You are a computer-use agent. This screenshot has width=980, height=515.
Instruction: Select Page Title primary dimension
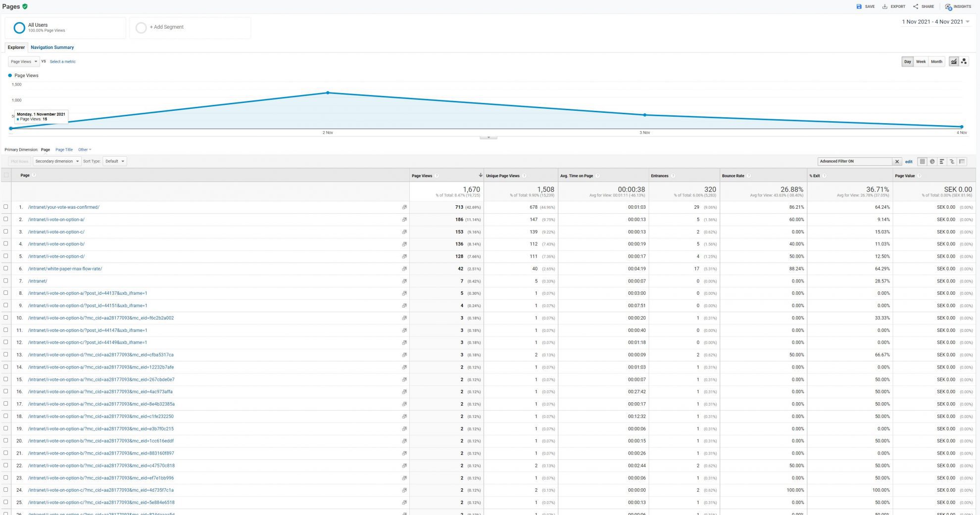pyautogui.click(x=64, y=149)
